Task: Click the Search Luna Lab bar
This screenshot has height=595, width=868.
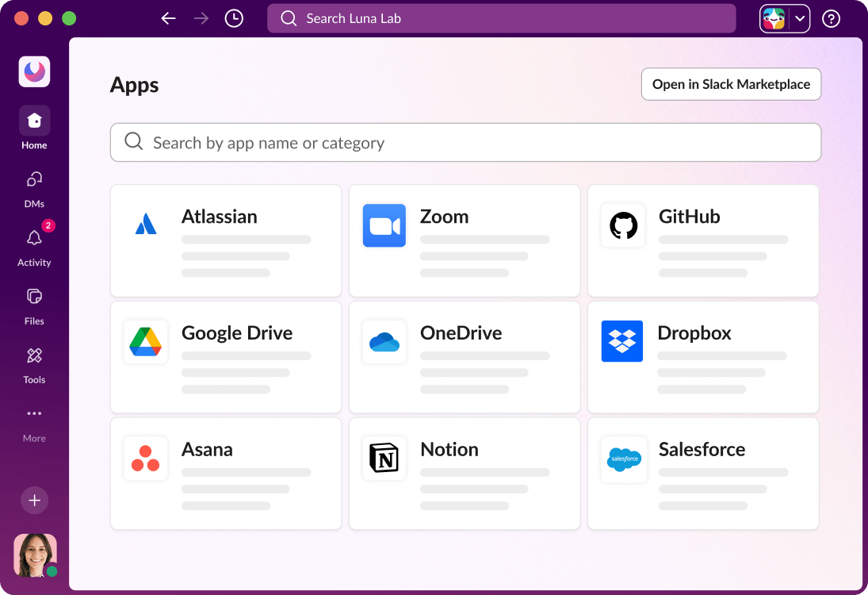Action: coord(501,18)
